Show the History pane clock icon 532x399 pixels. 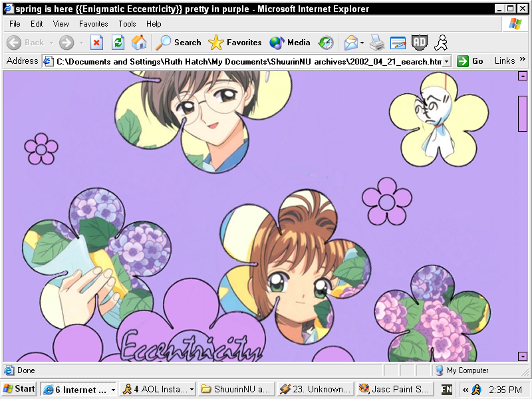coord(326,43)
